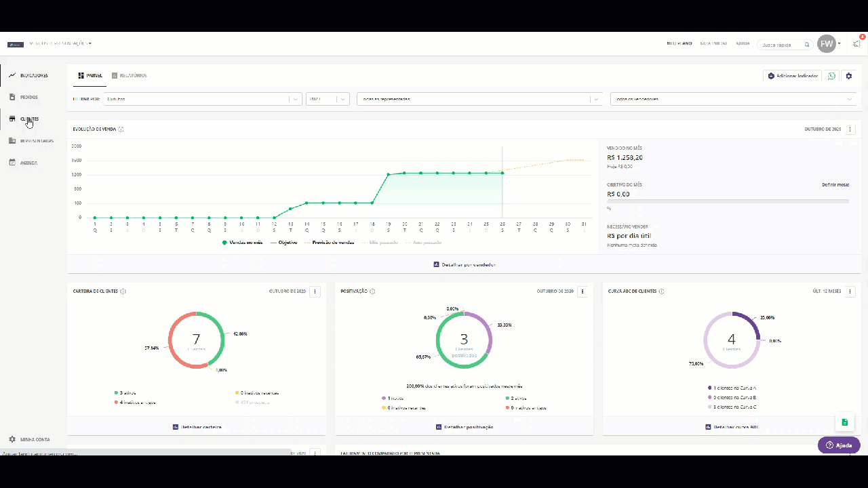The width and height of the screenshot is (868, 488).
Task: Click the green spreadsheet export icon
Action: coord(844,422)
